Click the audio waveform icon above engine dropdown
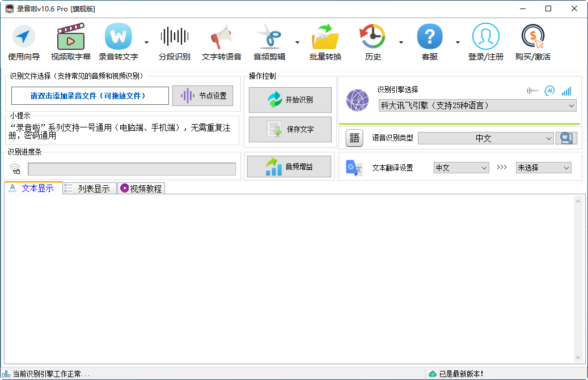The image size is (588, 380). 532,91
